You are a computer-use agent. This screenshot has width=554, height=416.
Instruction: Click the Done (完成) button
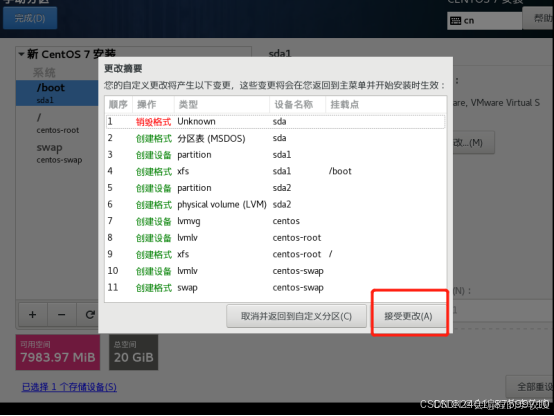coord(30,18)
